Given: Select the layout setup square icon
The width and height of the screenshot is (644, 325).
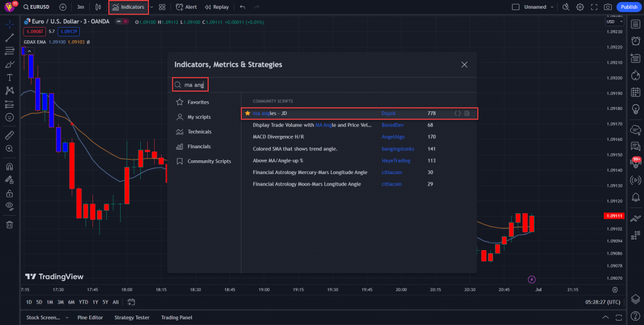Looking at the screenshot, I should [x=516, y=7].
